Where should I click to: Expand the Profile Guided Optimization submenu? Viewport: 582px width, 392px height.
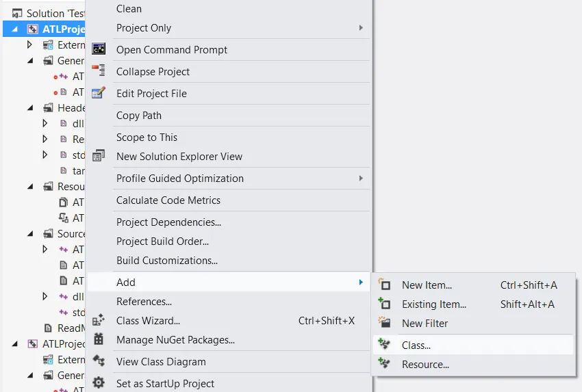pos(361,178)
